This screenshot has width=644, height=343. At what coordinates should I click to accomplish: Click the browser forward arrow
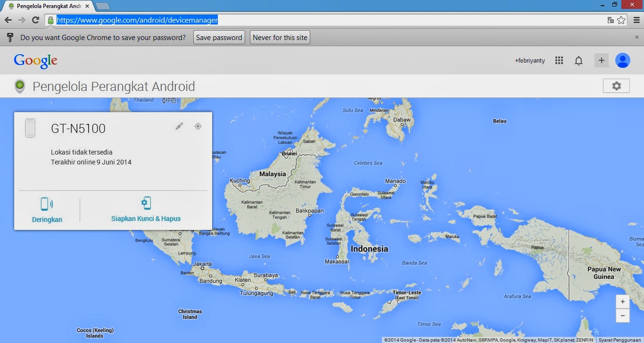(x=22, y=20)
